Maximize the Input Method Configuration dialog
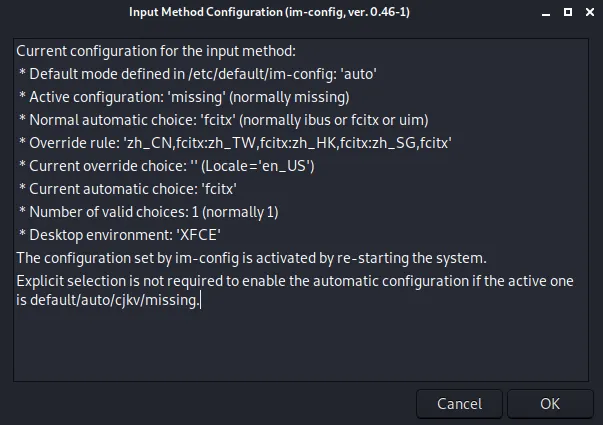Image resolution: width=603 pixels, height=425 pixels. point(567,12)
